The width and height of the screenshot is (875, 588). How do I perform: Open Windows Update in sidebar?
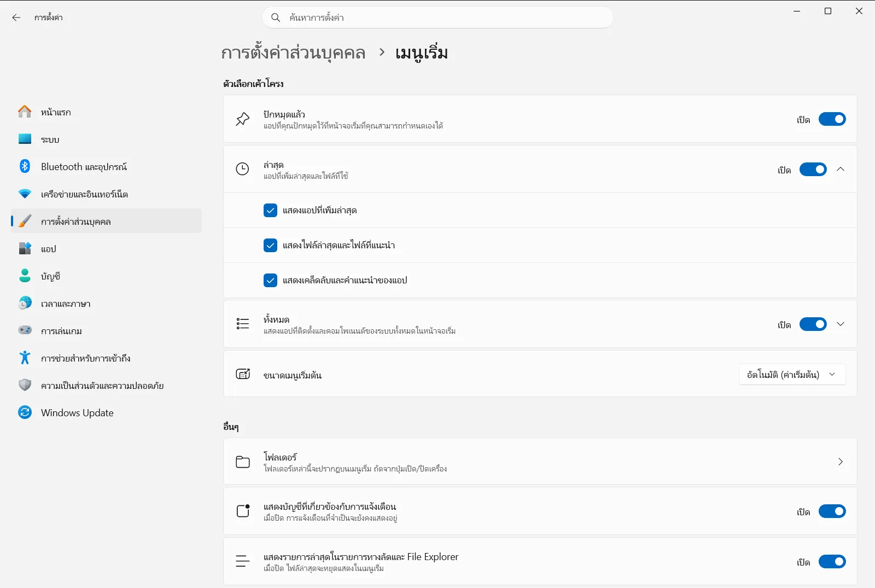click(x=106, y=412)
